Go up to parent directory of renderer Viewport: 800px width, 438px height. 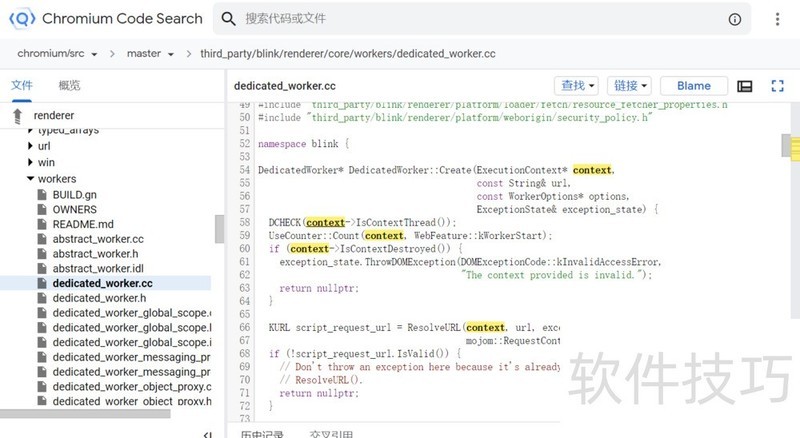pos(17,116)
